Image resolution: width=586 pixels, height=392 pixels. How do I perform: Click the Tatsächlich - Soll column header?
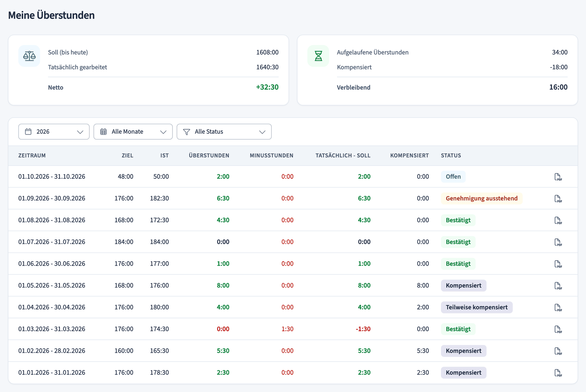343,155
